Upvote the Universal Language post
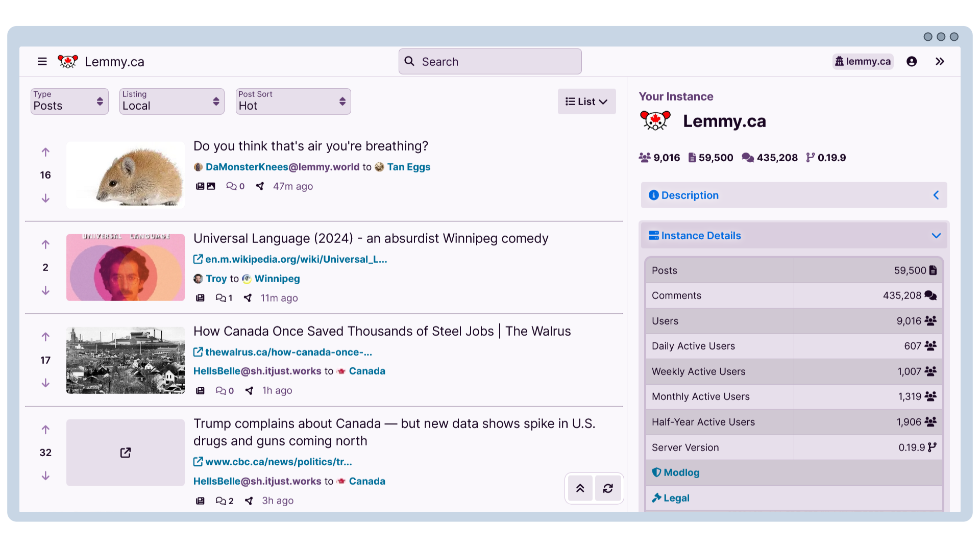 coord(45,244)
